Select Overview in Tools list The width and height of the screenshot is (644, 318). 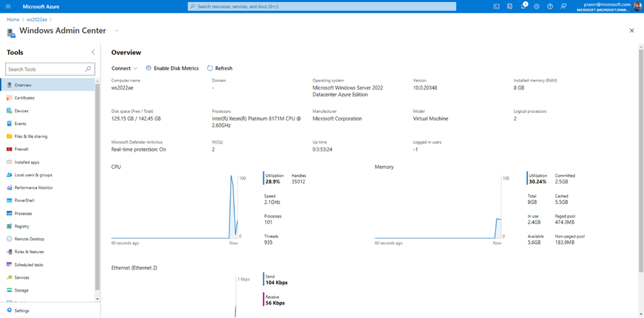coord(48,85)
